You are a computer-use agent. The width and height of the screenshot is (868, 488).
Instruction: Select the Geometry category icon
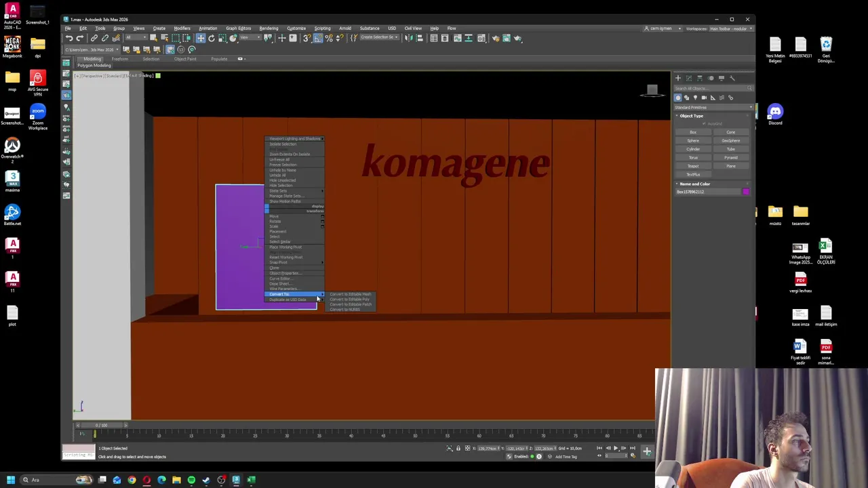coord(678,98)
